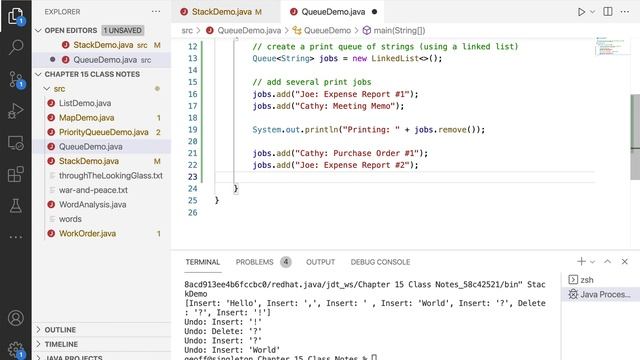Click the Explorer more actions ellipsis
This screenshot has height=360, width=640.
click(156, 12)
